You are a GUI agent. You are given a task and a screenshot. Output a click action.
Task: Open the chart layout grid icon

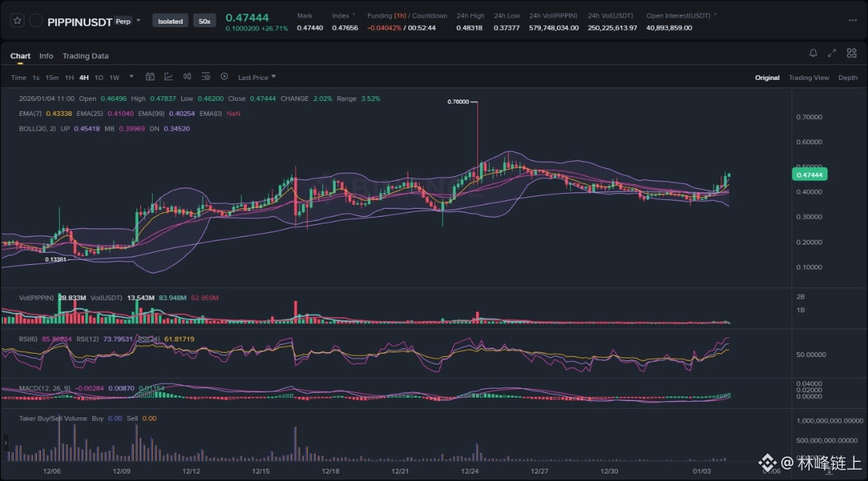tap(851, 53)
